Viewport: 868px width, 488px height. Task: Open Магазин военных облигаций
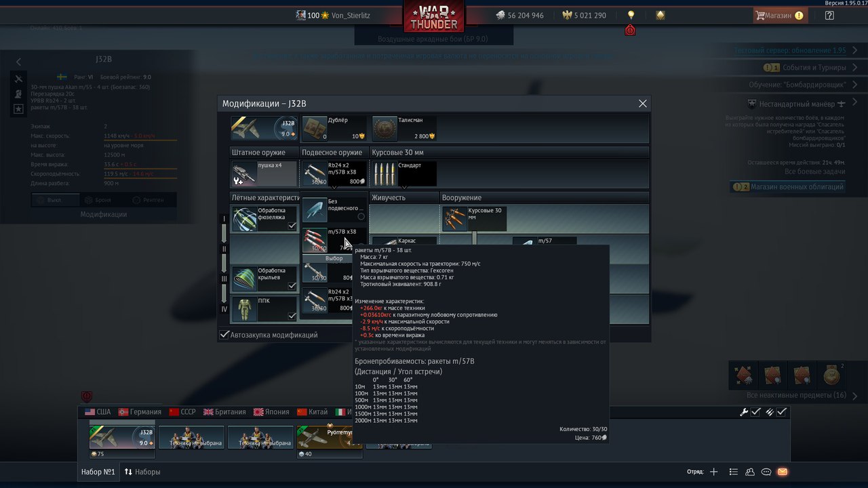(789, 187)
